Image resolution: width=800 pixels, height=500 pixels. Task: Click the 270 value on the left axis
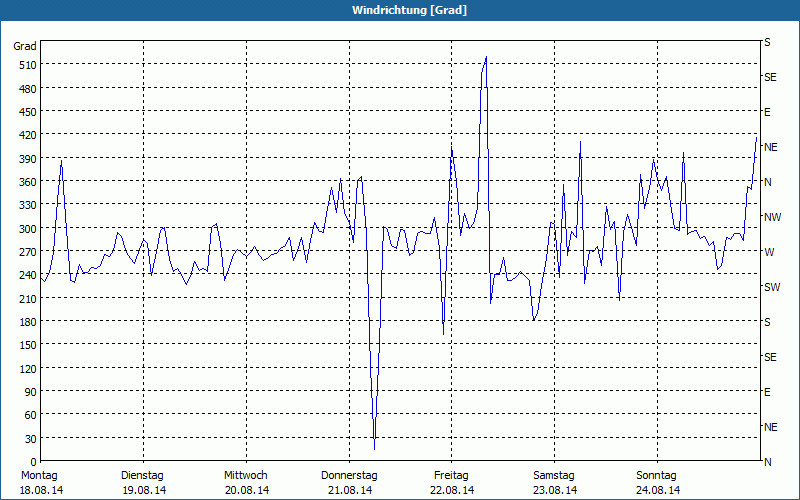(x=28, y=252)
